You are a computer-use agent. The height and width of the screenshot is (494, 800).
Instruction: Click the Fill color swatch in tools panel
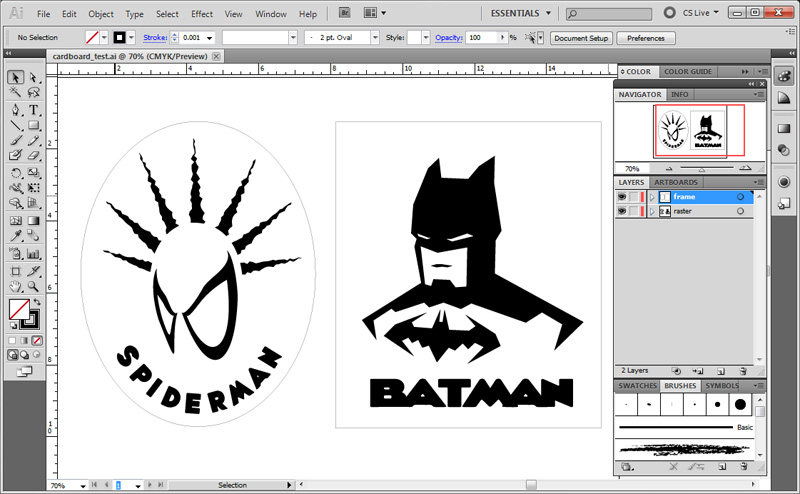pos(19,309)
